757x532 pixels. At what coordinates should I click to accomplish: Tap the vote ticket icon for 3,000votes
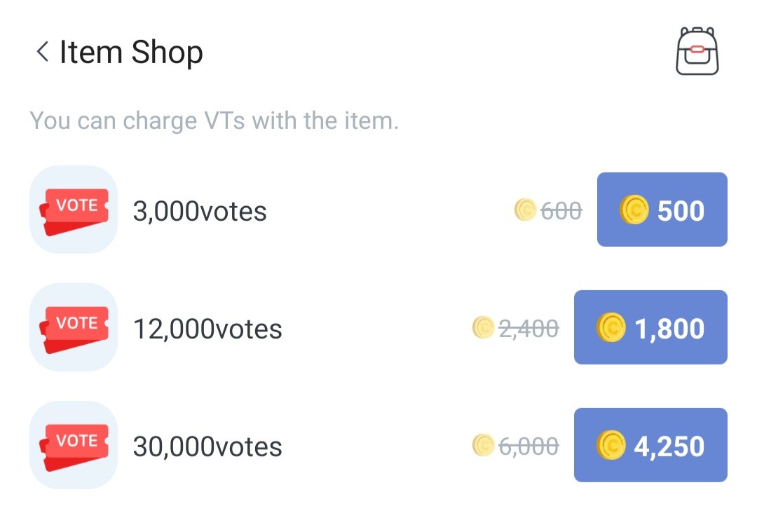[74, 210]
